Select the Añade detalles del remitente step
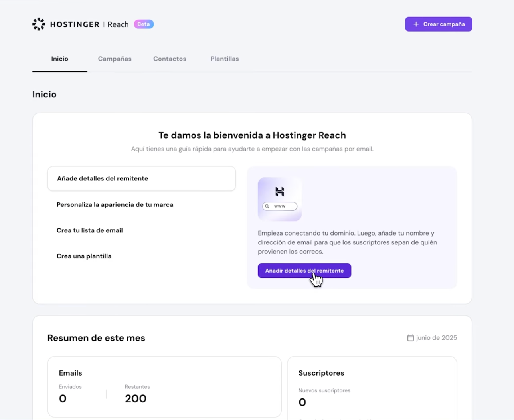 click(142, 178)
